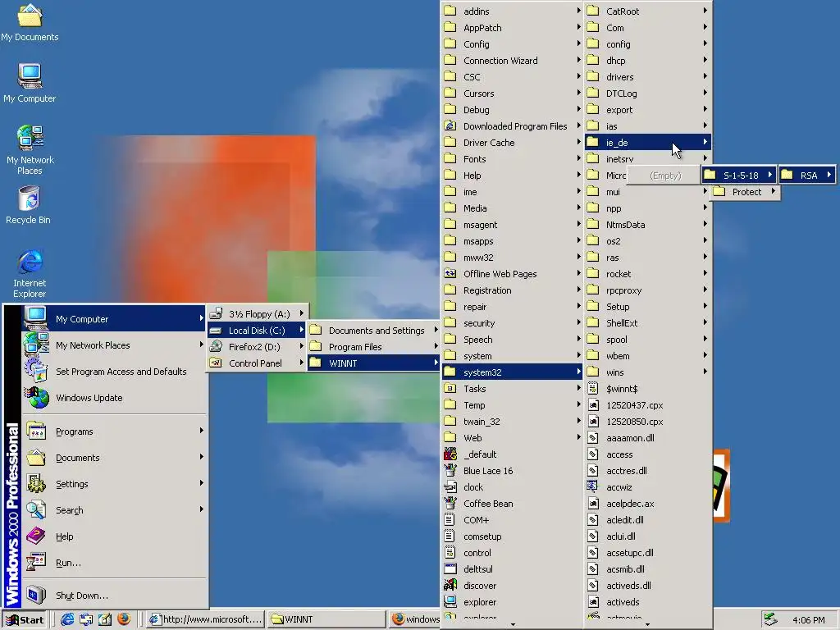Select the 12520437.cpx file entry

pos(648,405)
